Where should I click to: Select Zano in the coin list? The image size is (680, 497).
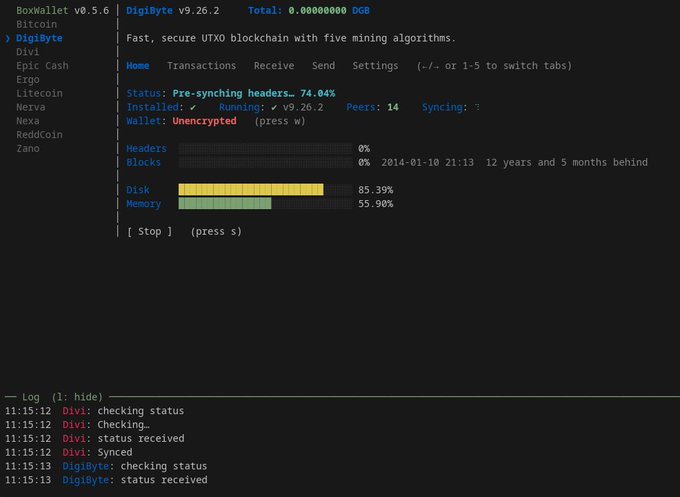pyautogui.click(x=28, y=149)
